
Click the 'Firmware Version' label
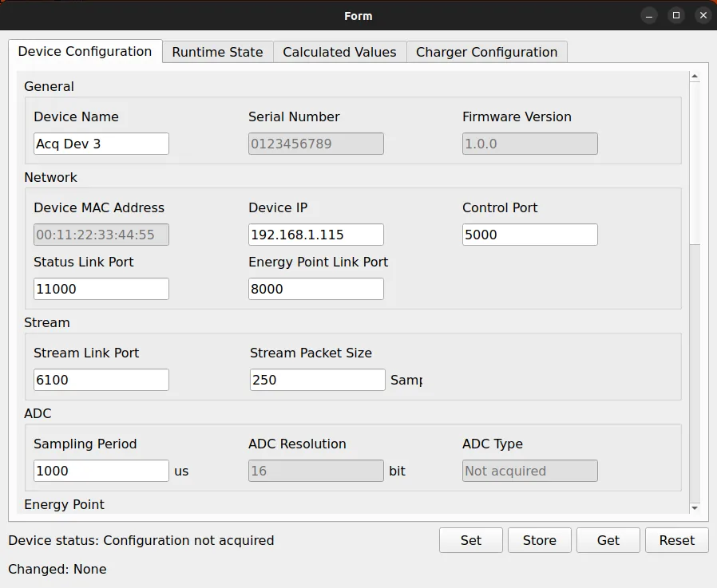click(517, 116)
